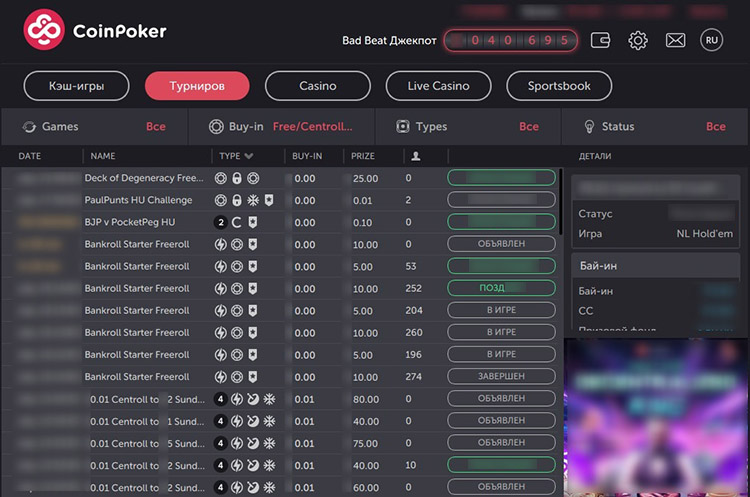The height and width of the screenshot is (497, 750).
Task: Open the Games filter dropdown
Action: pyautogui.click(x=94, y=127)
